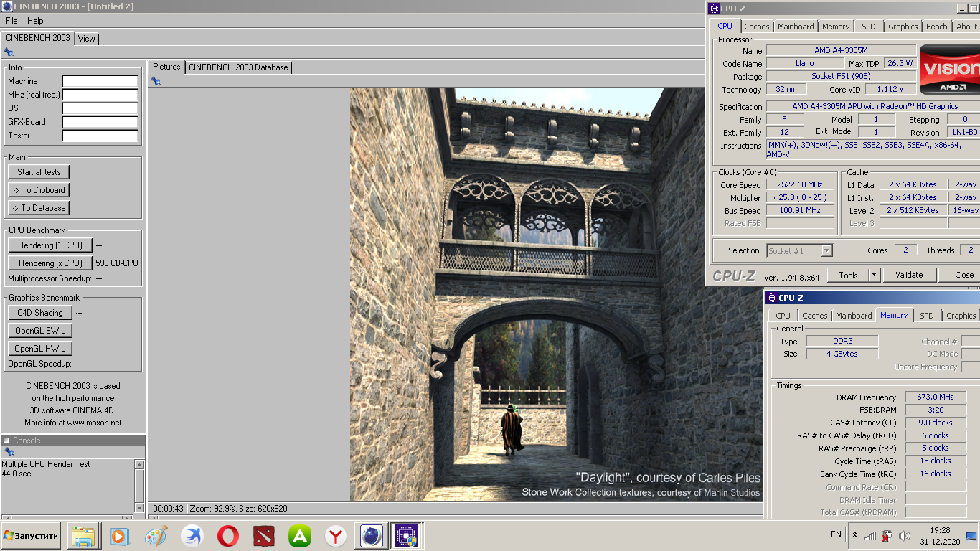Click the lower CPU-Z window title icon

click(771, 298)
